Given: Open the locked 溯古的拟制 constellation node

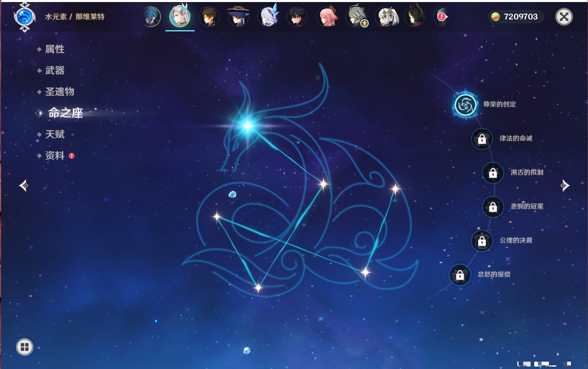Looking at the screenshot, I should 493,173.
